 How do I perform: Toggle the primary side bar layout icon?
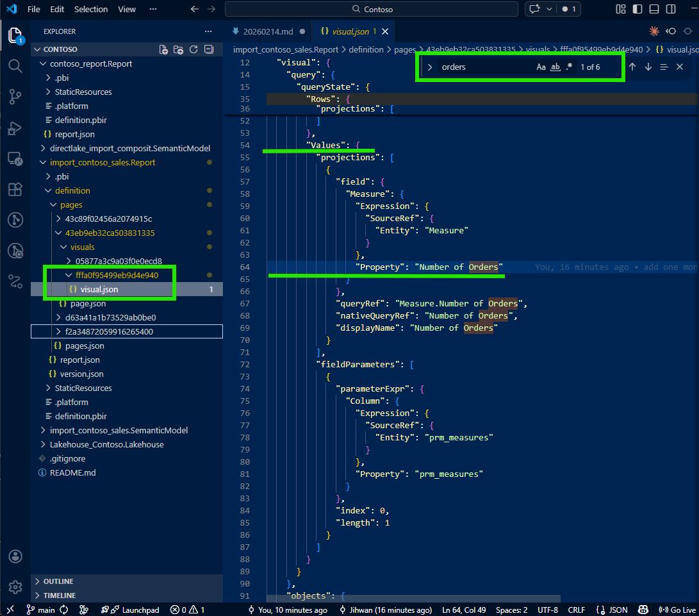637,9
